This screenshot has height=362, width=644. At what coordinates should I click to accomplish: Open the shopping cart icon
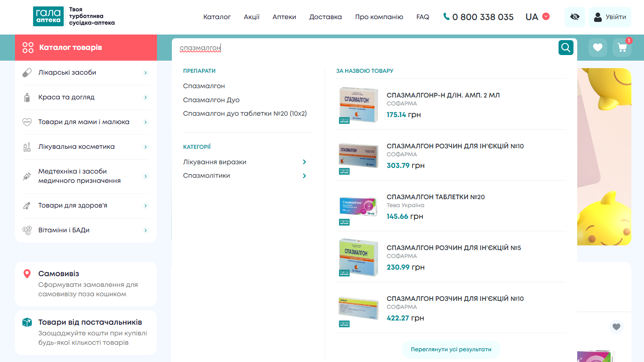pos(622,48)
